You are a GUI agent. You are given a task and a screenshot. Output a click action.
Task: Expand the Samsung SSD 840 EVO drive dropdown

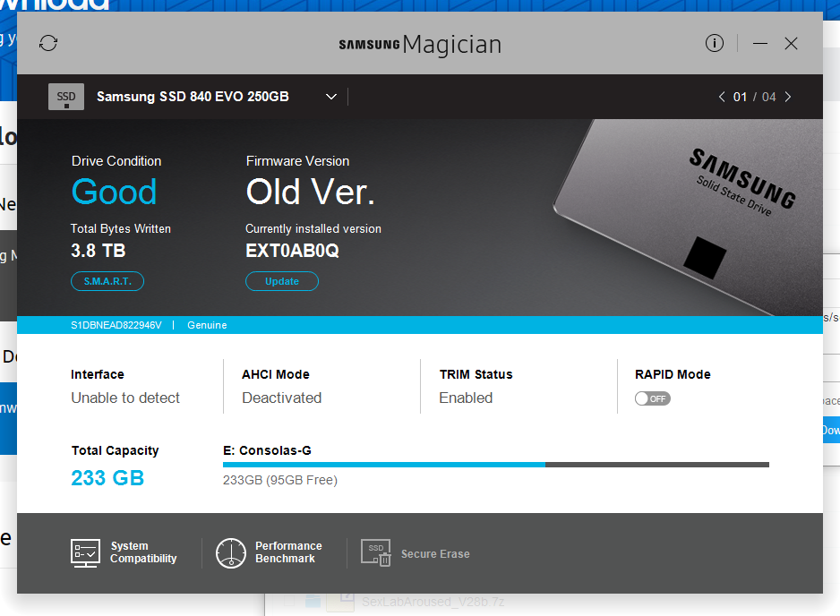coord(331,97)
